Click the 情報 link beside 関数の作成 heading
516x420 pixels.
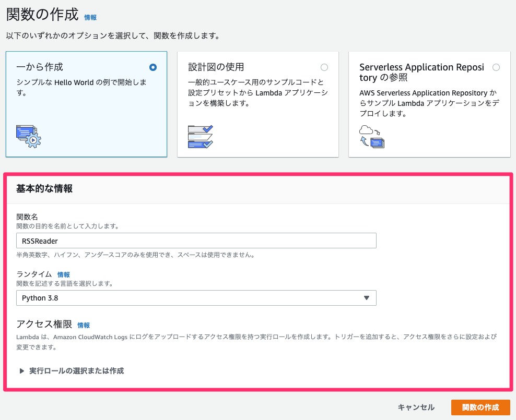pyautogui.click(x=90, y=17)
